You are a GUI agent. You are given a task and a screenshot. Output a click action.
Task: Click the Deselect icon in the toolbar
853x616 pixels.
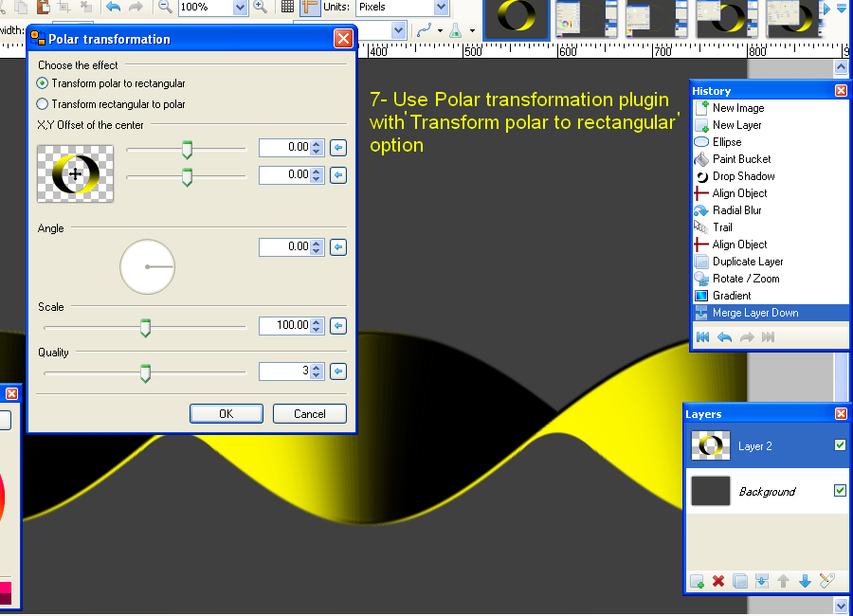click(86, 7)
